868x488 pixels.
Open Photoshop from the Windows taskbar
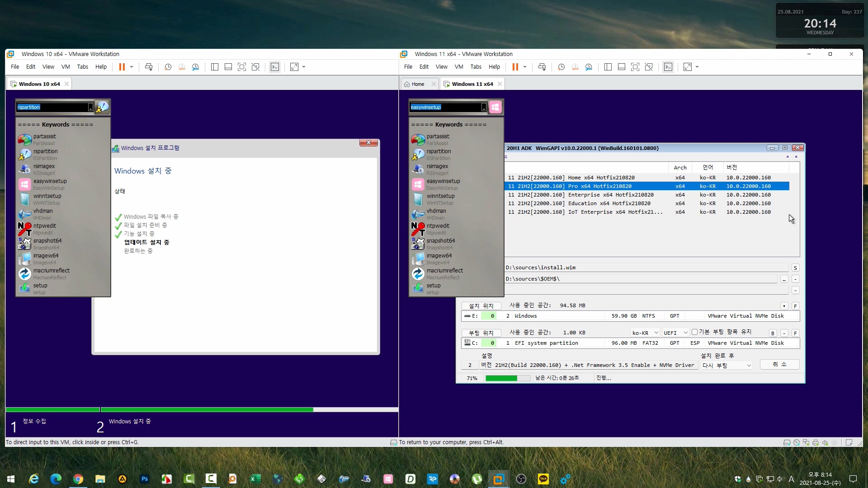pyautogui.click(x=145, y=479)
